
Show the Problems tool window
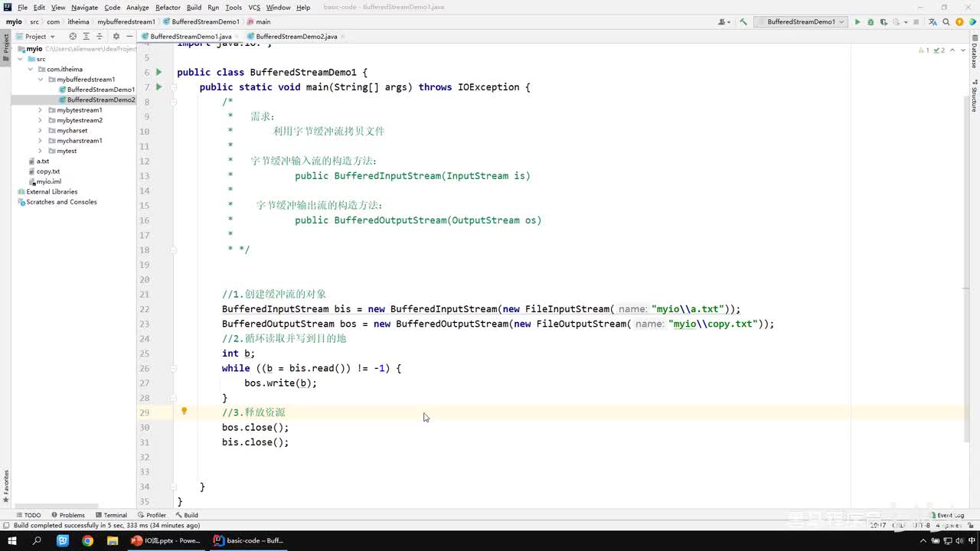67,515
